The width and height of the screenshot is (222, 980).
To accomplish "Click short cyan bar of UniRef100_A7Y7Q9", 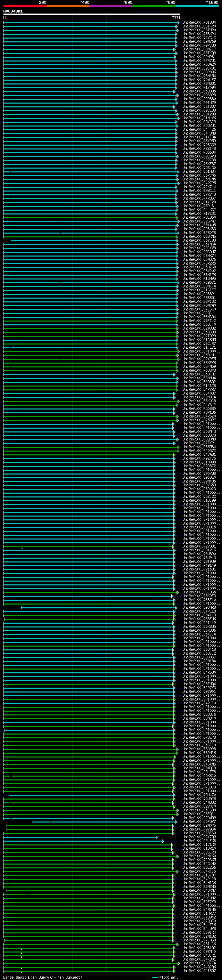I will 80,837.
